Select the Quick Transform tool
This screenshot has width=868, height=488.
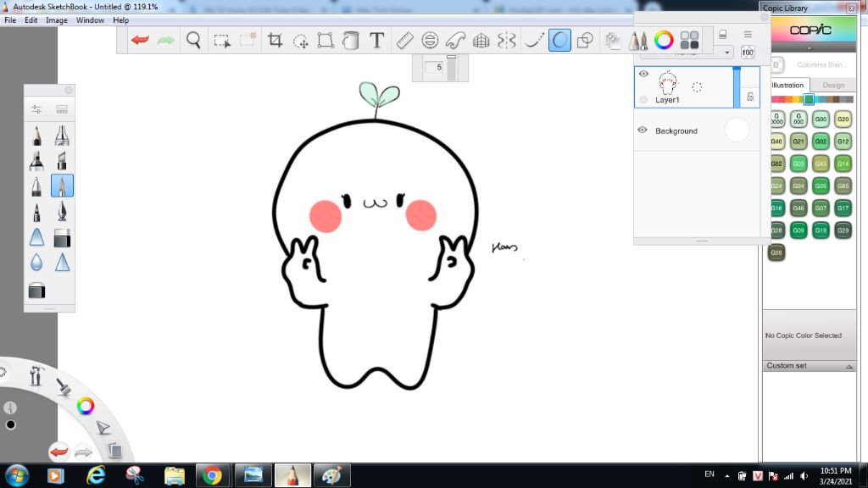pos(301,41)
